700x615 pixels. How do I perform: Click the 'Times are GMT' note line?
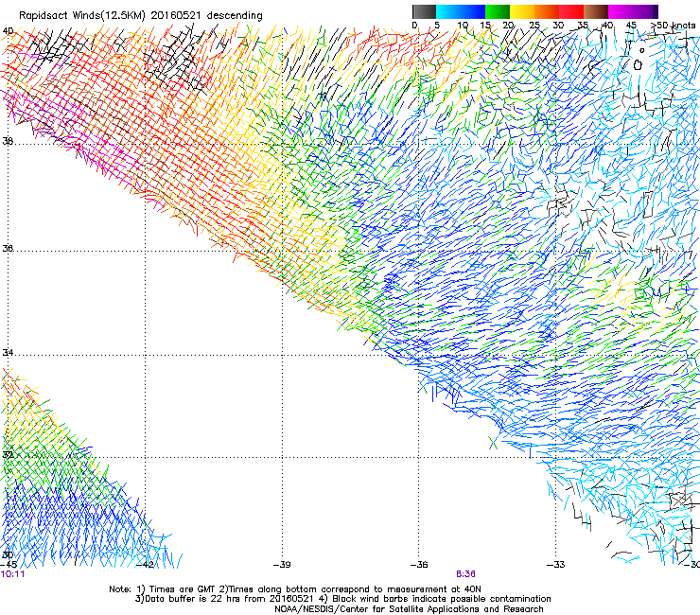(295, 589)
